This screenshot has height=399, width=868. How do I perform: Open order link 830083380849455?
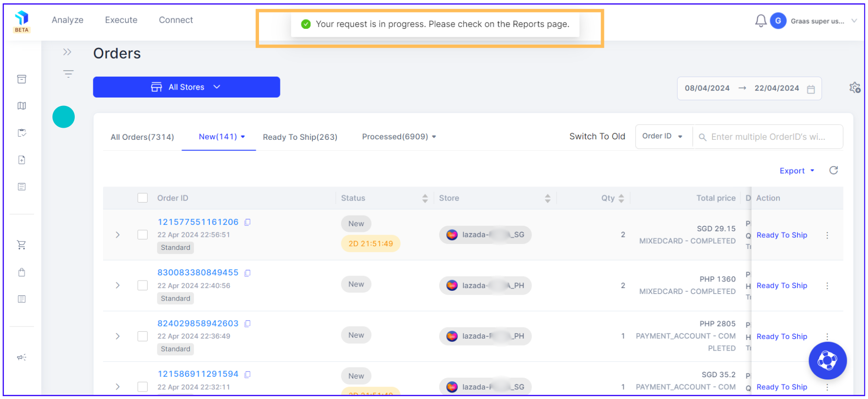[x=198, y=273]
